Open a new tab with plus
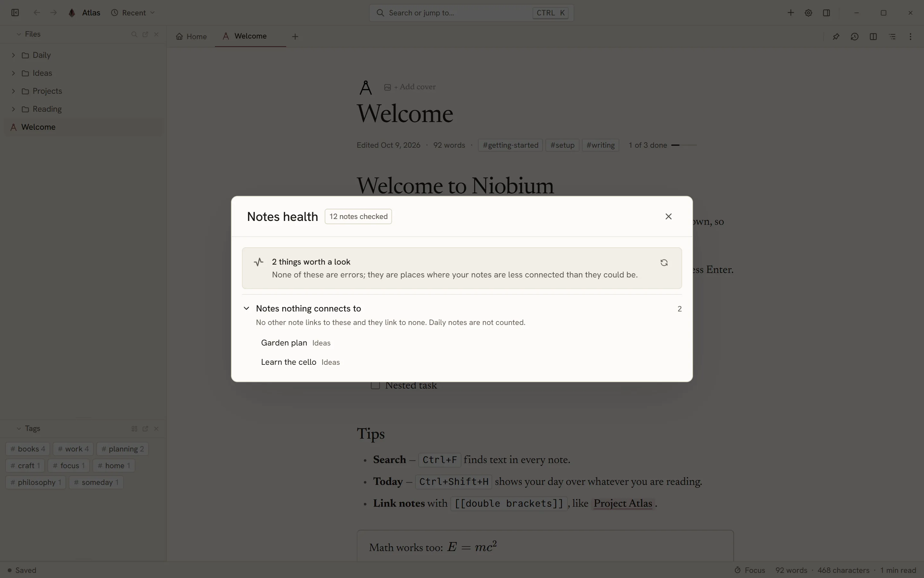Viewport: 924px width, 578px height. (295, 36)
